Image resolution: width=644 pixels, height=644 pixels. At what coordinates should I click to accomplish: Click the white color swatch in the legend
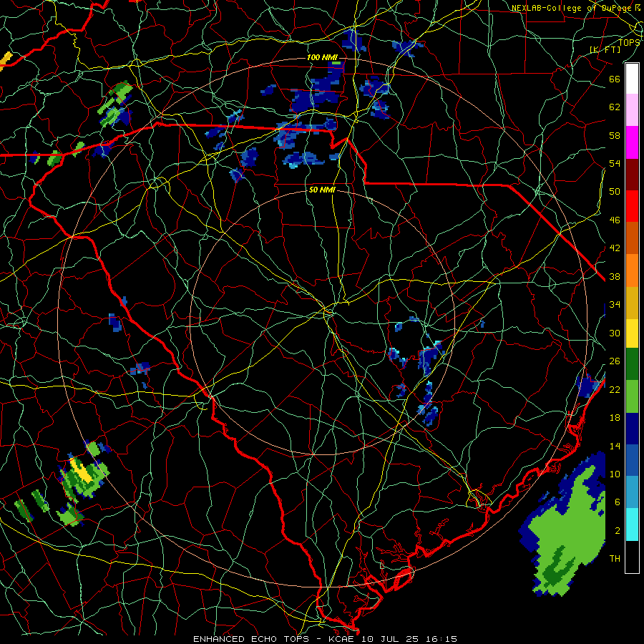(x=632, y=79)
